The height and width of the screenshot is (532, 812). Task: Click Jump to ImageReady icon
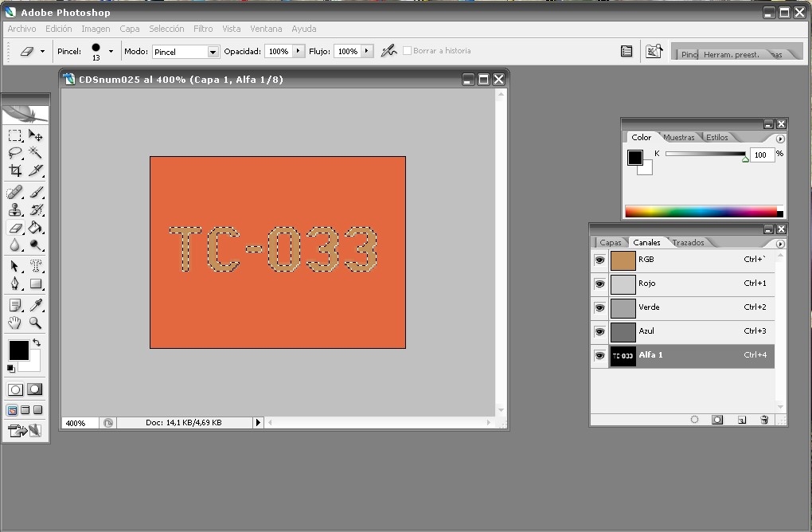pos(25,431)
